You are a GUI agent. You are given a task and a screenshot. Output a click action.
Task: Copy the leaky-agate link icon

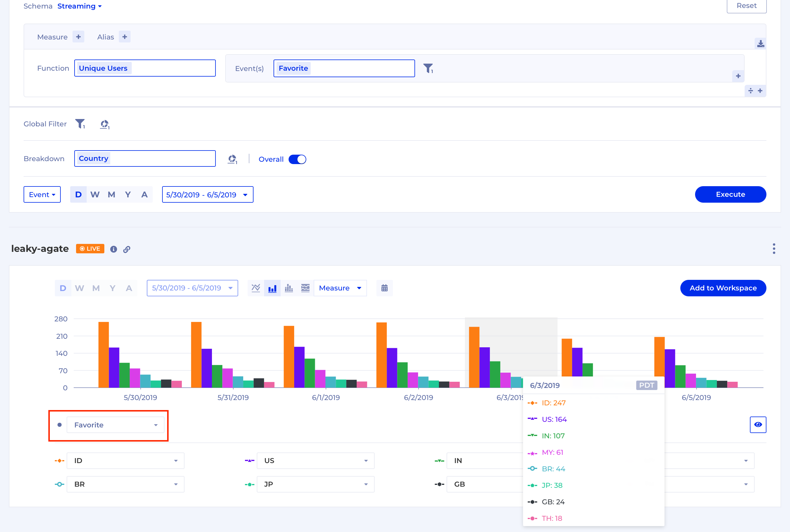click(x=127, y=250)
